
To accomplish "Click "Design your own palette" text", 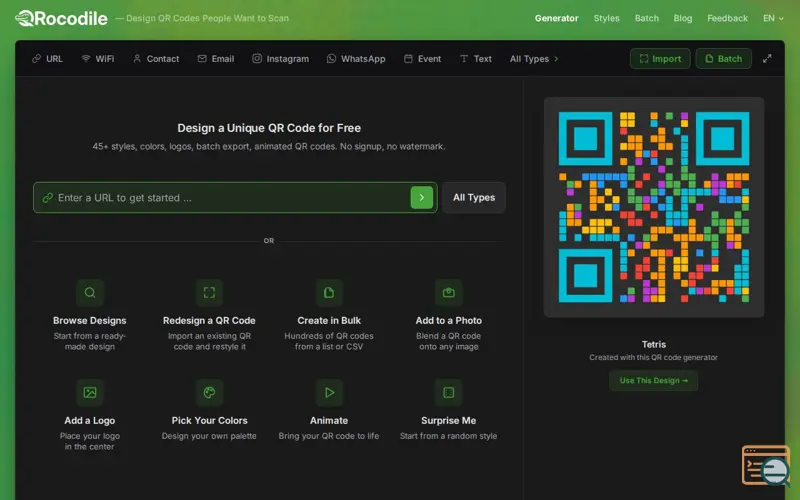I will tap(209, 436).
